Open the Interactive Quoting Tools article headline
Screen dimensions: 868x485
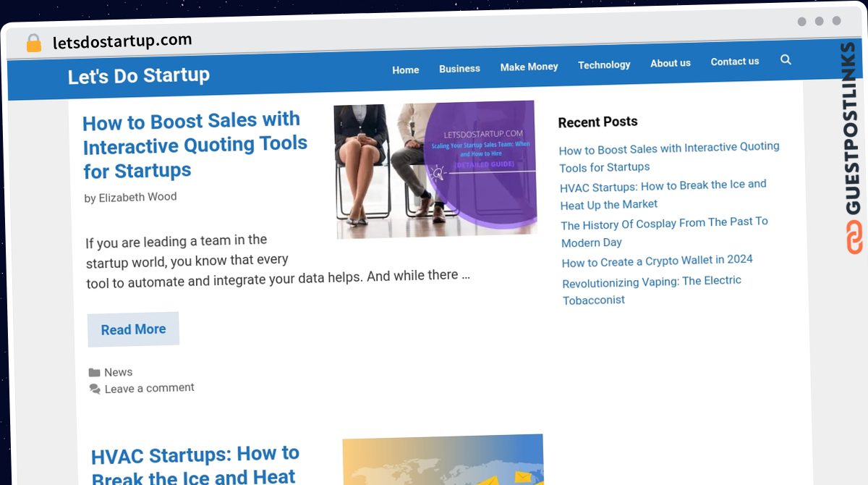(x=195, y=145)
